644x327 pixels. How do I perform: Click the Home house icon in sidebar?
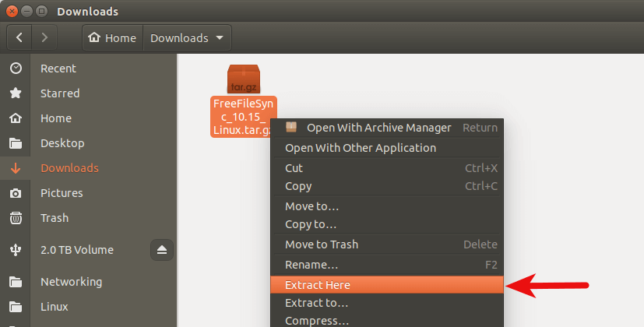tap(15, 118)
